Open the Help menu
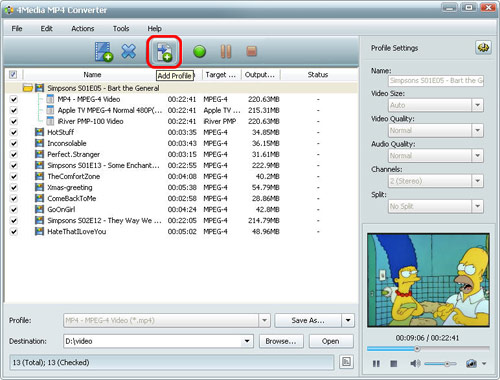Image resolution: width=500 pixels, height=380 pixels. [154, 28]
